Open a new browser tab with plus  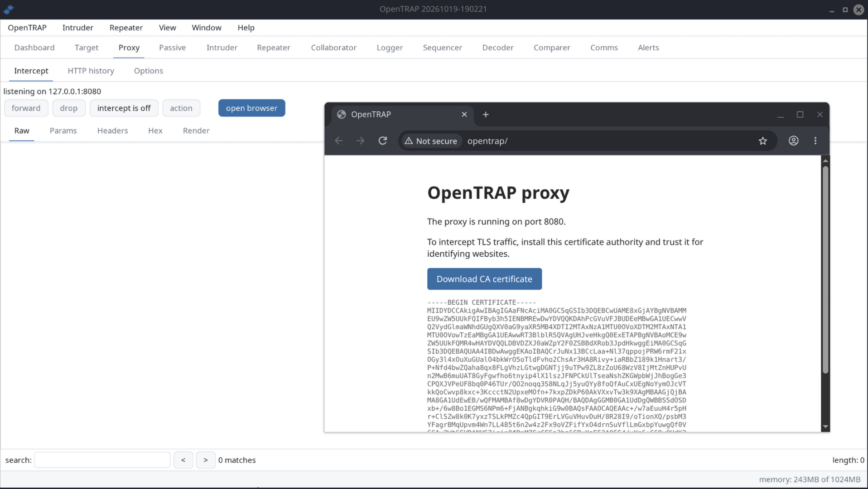click(486, 115)
